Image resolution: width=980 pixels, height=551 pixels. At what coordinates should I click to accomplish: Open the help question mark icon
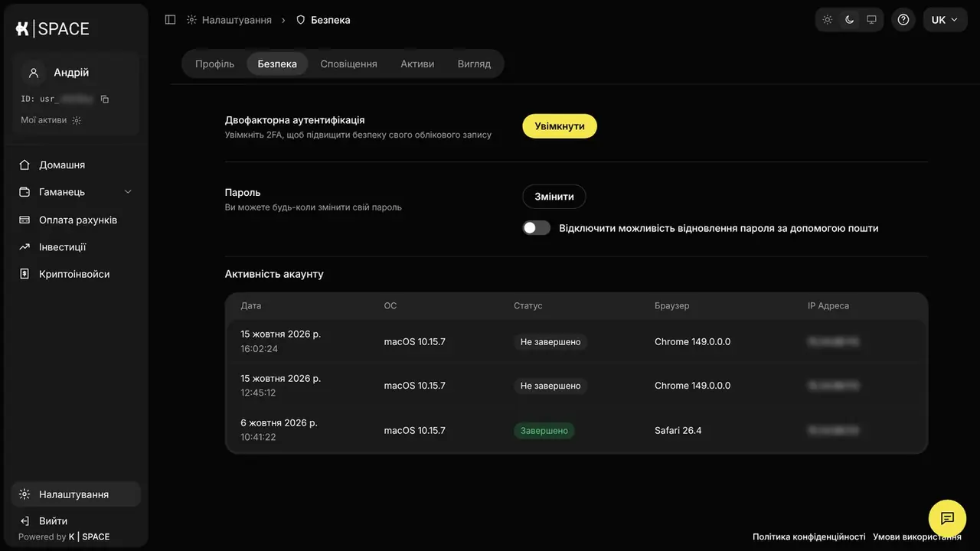[903, 20]
